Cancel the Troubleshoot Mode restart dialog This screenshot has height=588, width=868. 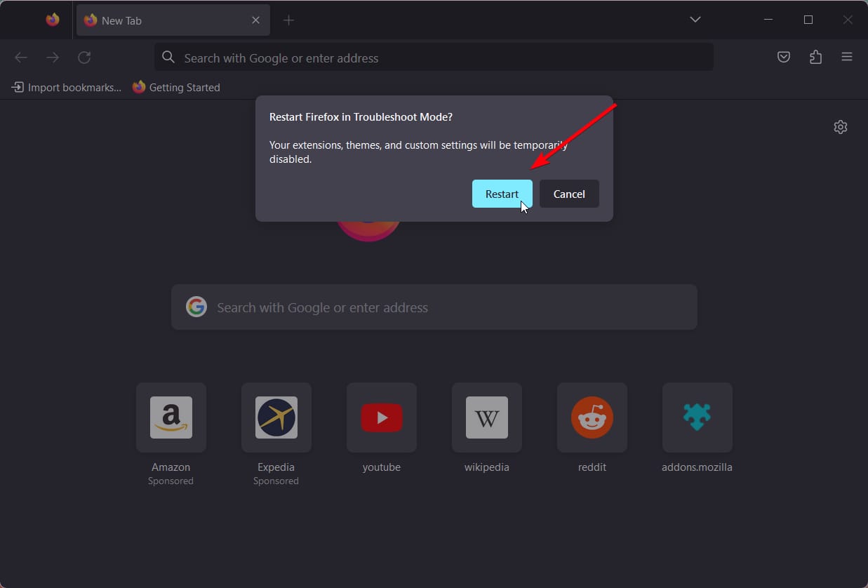click(x=569, y=194)
